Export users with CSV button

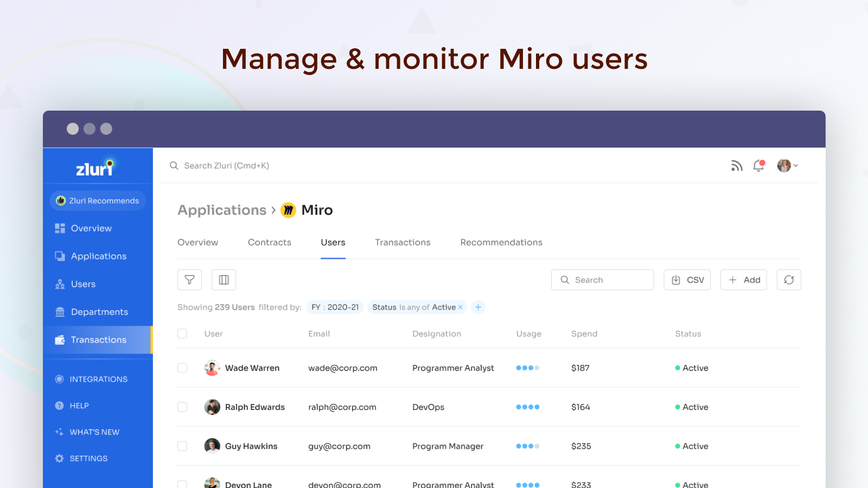[687, 280]
